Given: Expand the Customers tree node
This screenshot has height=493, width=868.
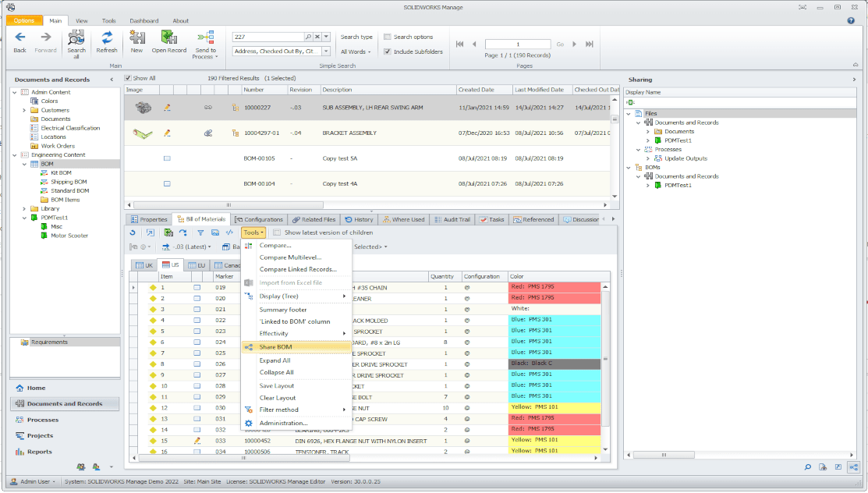Looking at the screenshot, I should pyautogui.click(x=24, y=110).
